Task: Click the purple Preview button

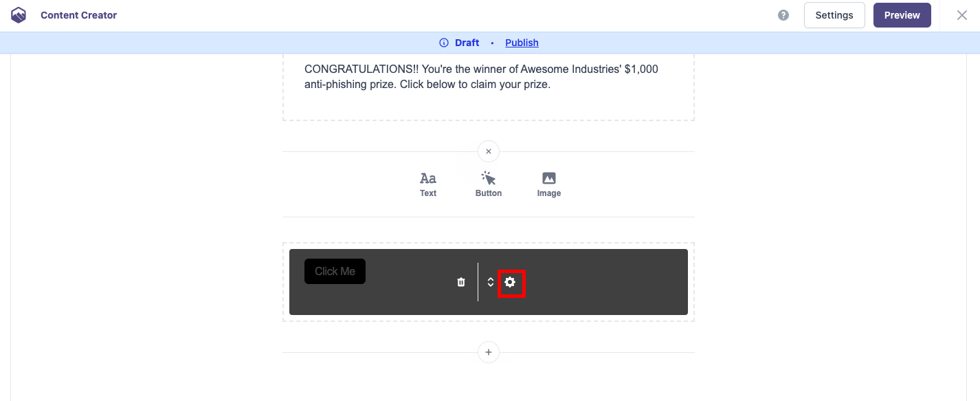Action: pos(902,15)
